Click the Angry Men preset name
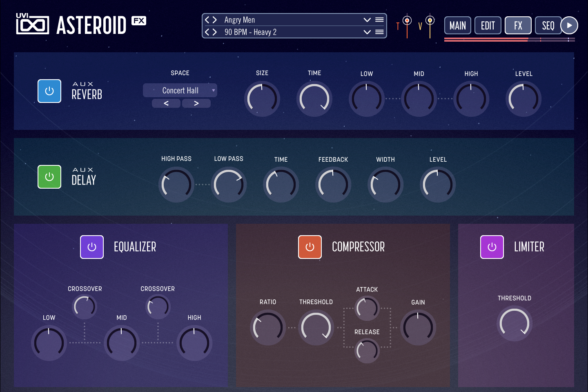588x392 pixels. point(240,20)
